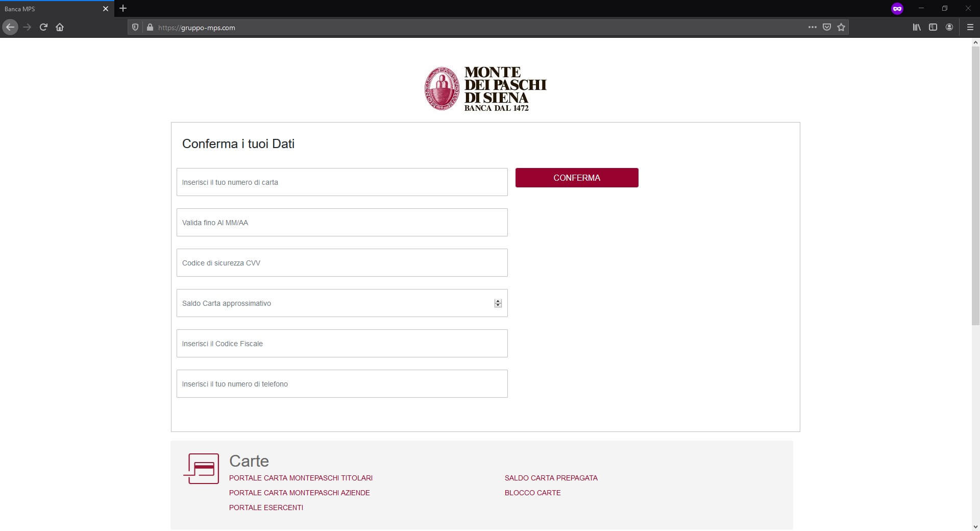Select the Banca MPS tab
Viewport: 980px width, 531px height.
coord(51,9)
